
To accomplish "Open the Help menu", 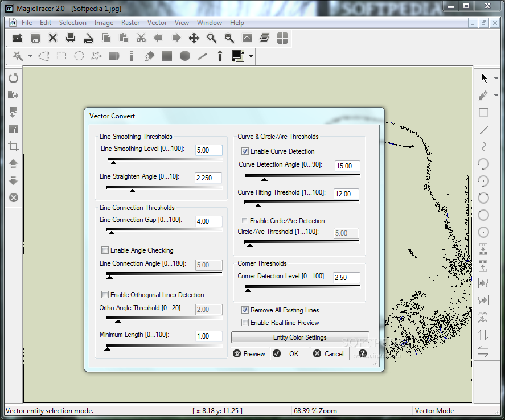I will pyautogui.click(x=237, y=23).
